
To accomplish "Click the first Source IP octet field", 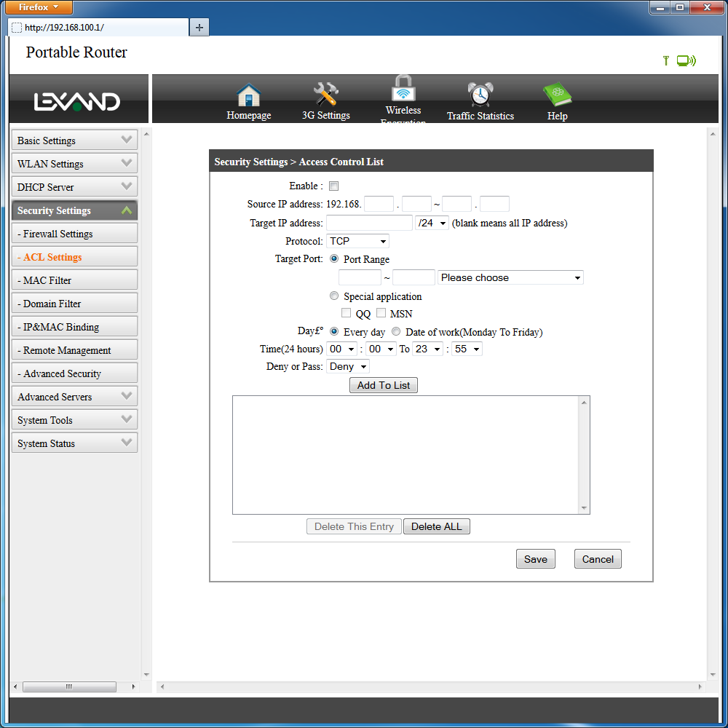I will pyautogui.click(x=379, y=204).
